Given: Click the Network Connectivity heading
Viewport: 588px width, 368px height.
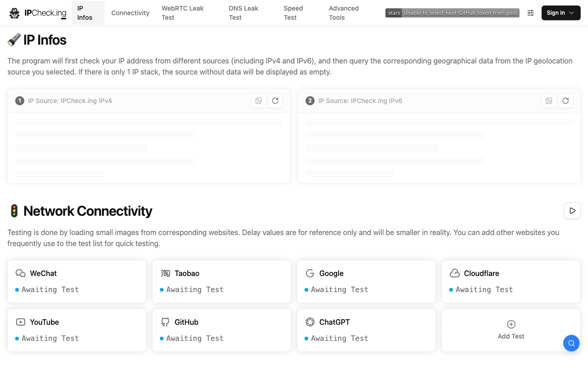Looking at the screenshot, I should tap(88, 211).
